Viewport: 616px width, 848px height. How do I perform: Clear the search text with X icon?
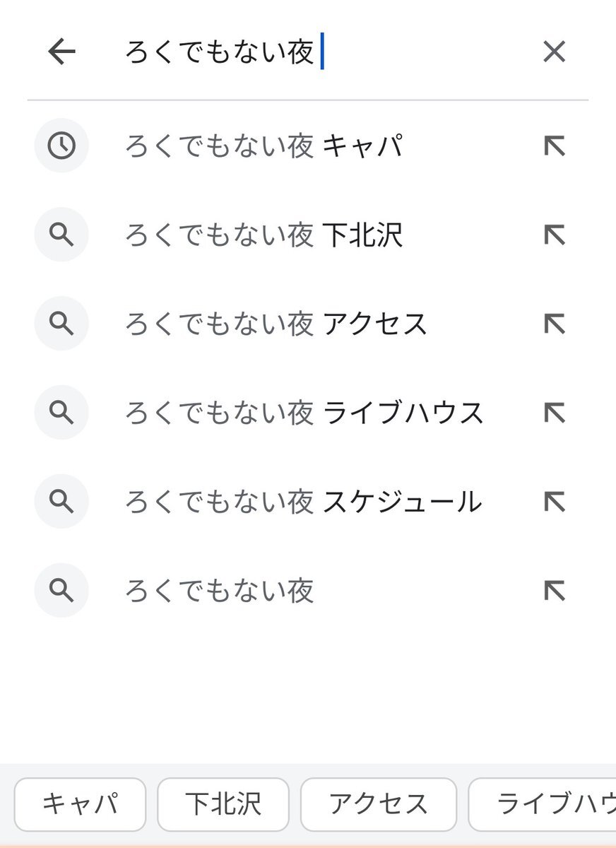pyautogui.click(x=554, y=52)
